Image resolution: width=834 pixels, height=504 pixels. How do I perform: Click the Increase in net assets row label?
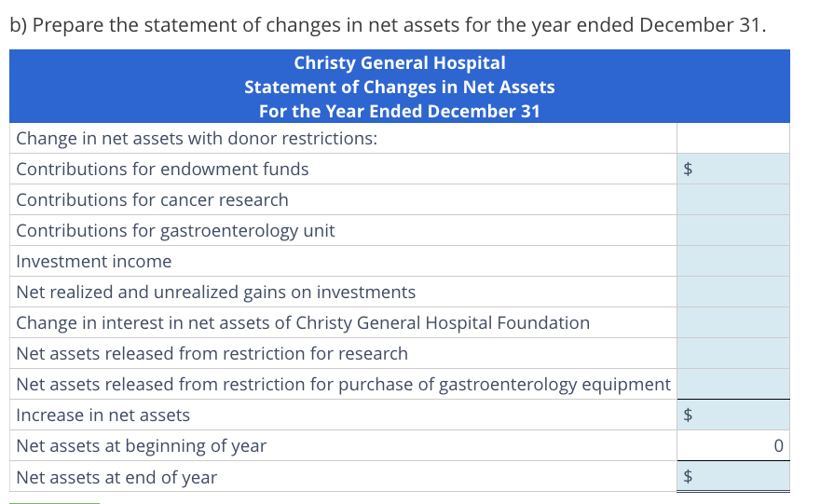tap(103, 415)
